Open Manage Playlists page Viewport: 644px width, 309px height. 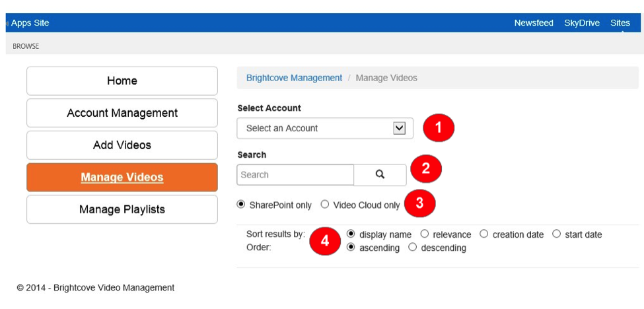click(122, 209)
